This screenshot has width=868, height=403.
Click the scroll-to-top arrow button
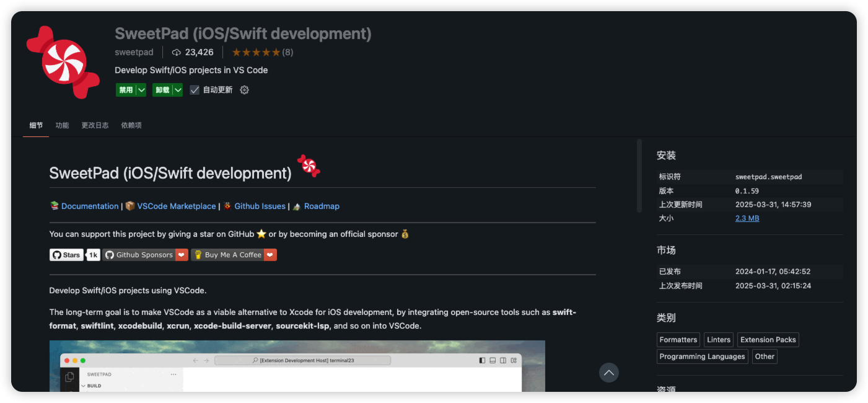(609, 373)
